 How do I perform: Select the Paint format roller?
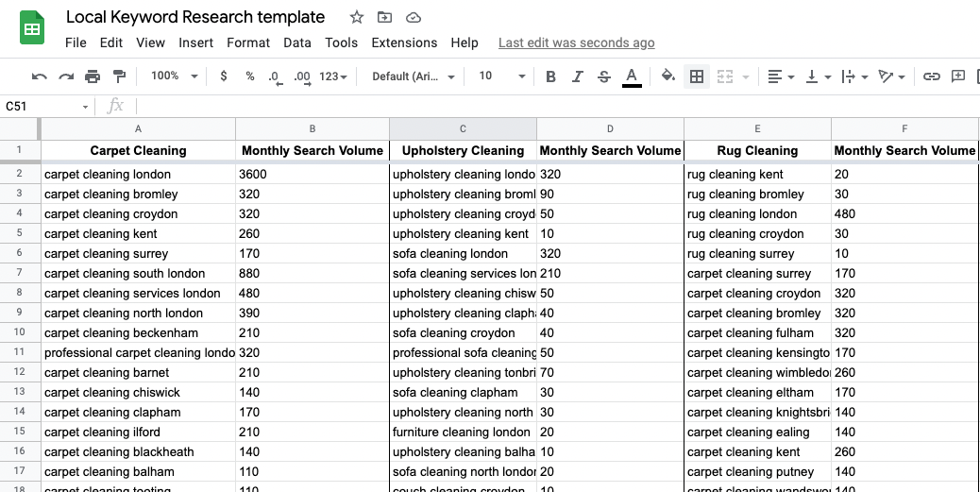[120, 76]
